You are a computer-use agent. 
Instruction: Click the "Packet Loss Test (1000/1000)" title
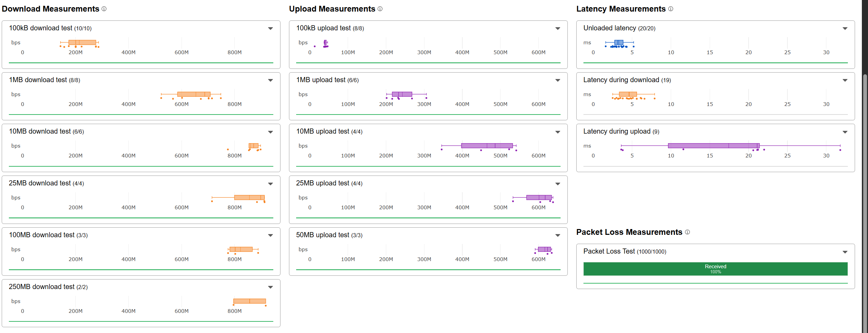click(x=625, y=252)
